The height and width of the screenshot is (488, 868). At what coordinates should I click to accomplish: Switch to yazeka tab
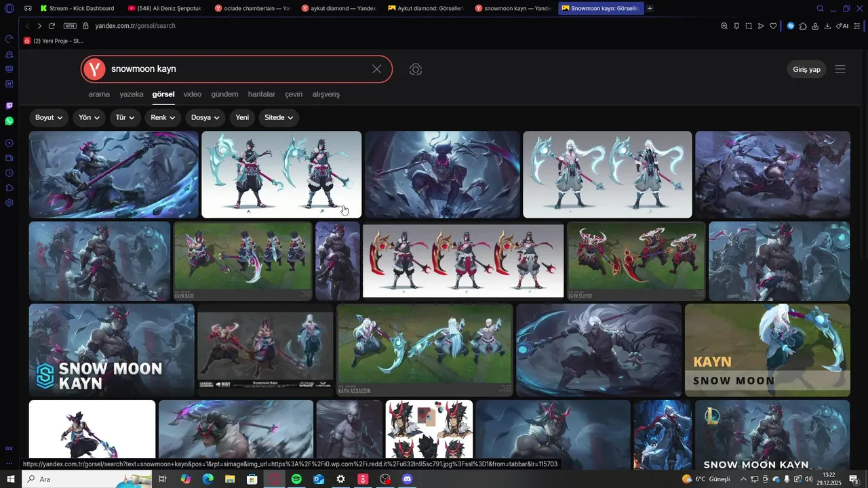[x=132, y=94]
